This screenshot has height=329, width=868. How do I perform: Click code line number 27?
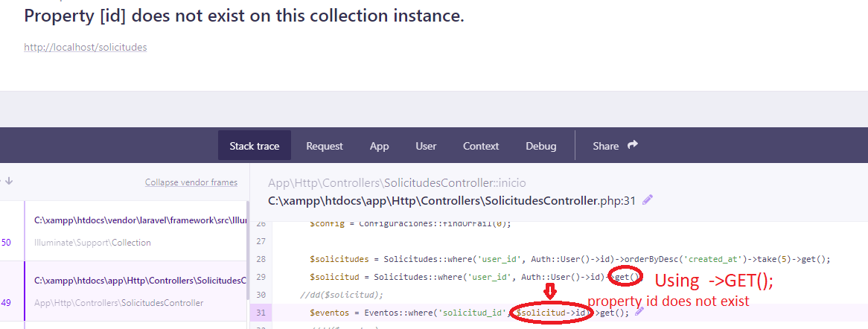point(261,241)
